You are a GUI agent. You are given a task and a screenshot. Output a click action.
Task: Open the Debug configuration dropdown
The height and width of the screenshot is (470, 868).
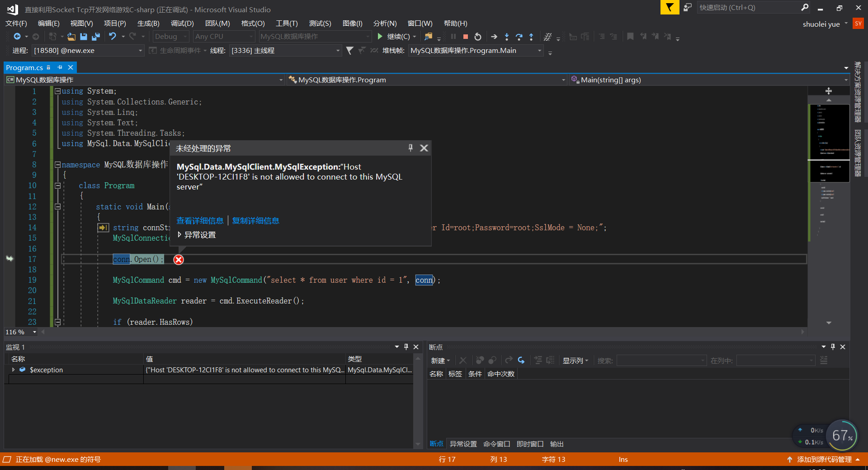tap(171, 37)
